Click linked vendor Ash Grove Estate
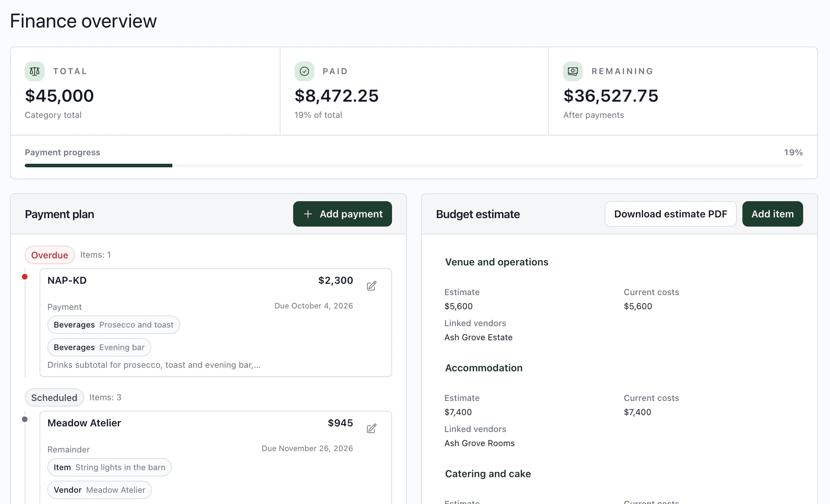This screenshot has width=830, height=504. pyautogui.click(x=478, y=337)
